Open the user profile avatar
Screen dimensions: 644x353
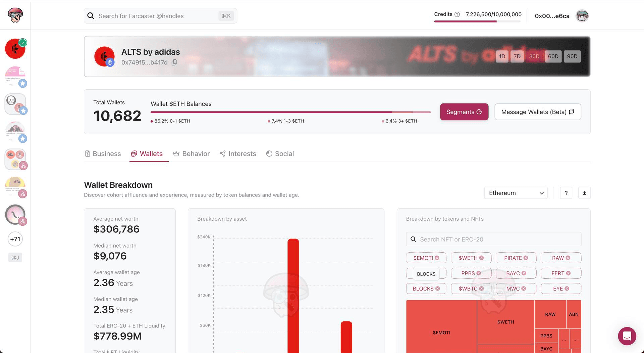pos(582,16)
